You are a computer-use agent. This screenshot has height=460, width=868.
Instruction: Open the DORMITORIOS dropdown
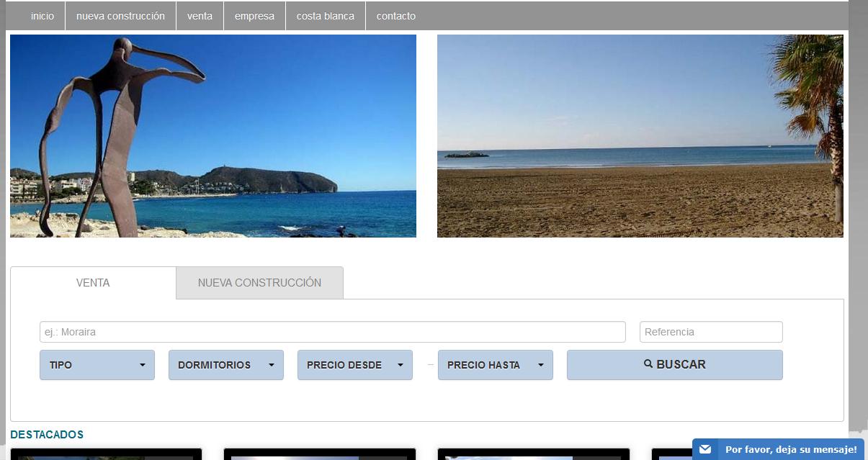(226, 365)
